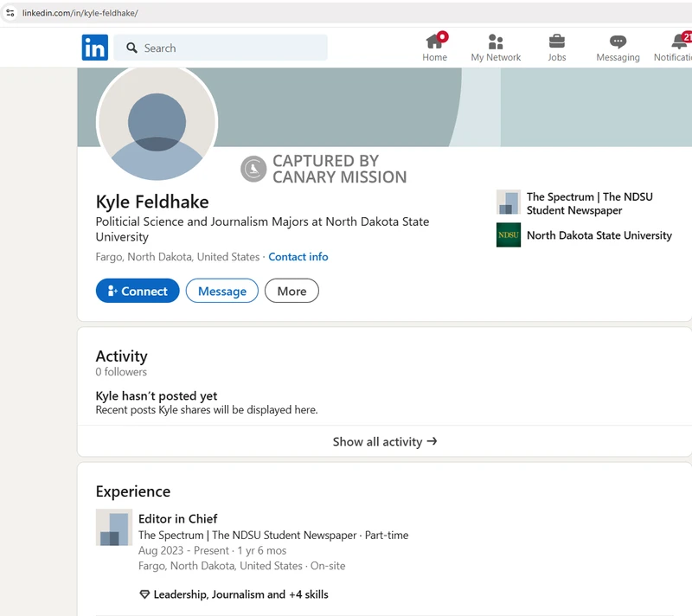Click the Spectrum logo beside the name
692x616 pixels.
pos(509,202)
